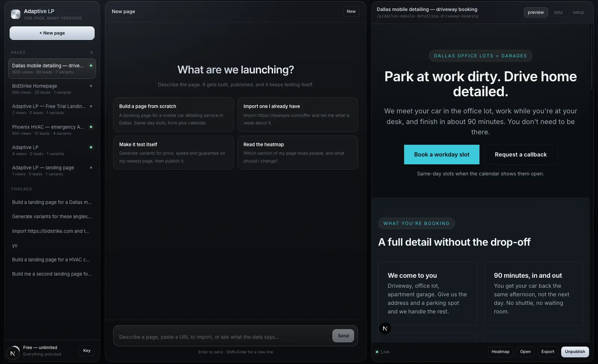Export the page with Export button
This screenshot has height=364, width=598.
(548, 352)
